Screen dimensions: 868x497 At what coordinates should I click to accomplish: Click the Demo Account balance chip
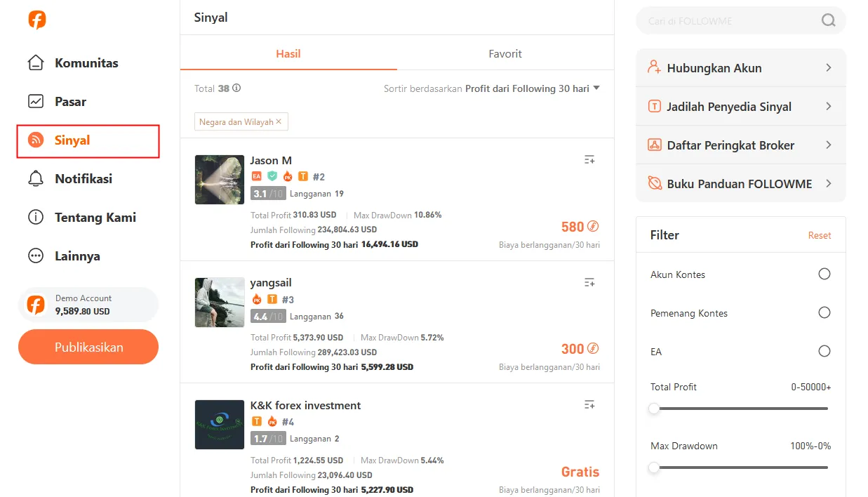point(88,305)
